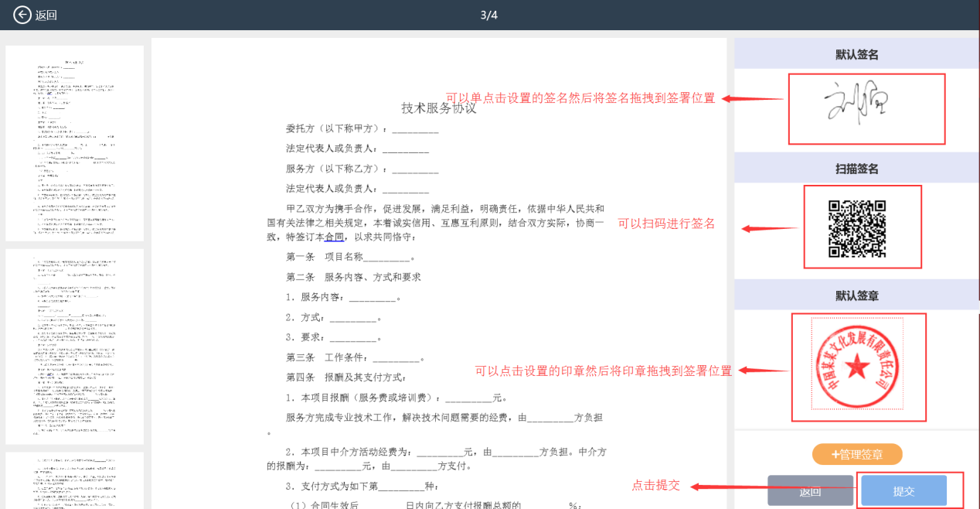980x509 pixels.
Task: Select the handwritten default signature image
Action: (866, 108)
